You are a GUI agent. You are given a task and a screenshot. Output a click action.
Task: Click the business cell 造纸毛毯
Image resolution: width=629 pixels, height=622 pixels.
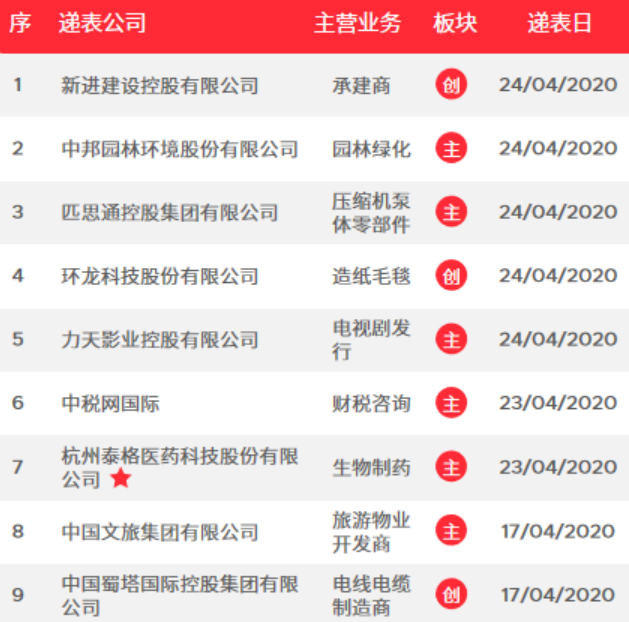point(371,276)
